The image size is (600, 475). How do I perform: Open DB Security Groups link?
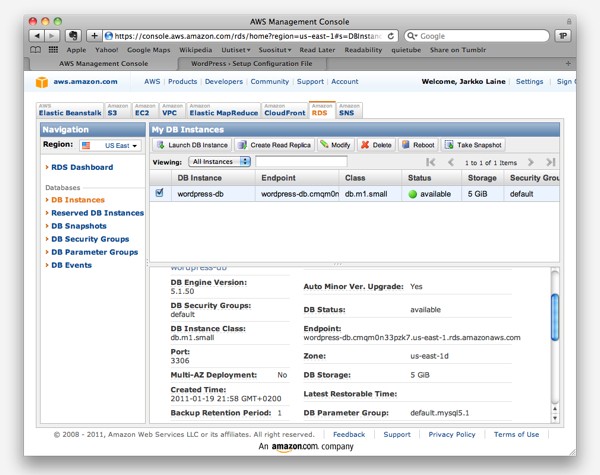90,239
